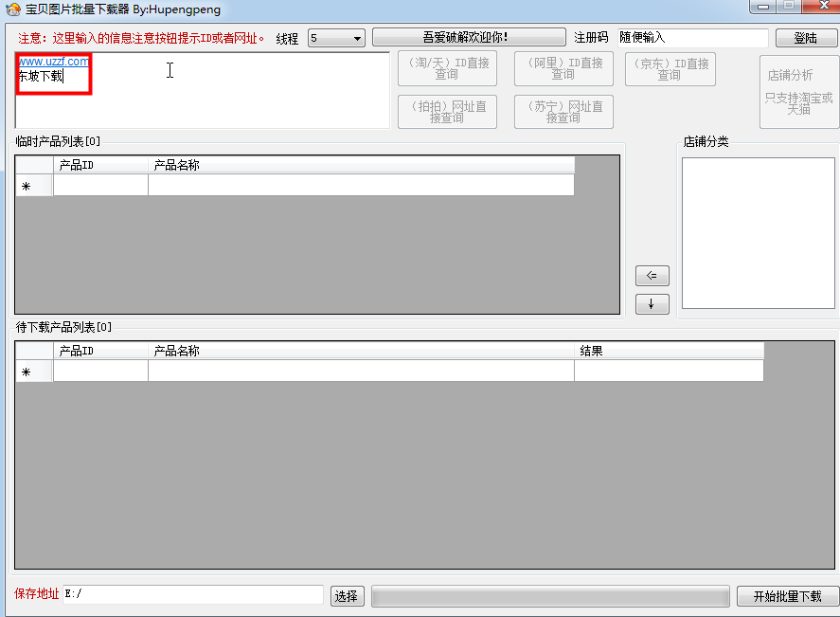Viewport: 840px width, 617px height.
Task: Click the 选择 folder select button
Action: (348, 596)
